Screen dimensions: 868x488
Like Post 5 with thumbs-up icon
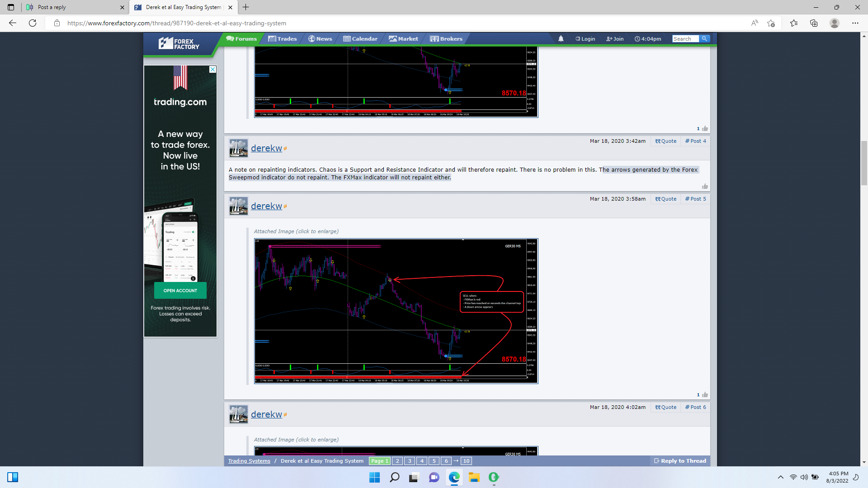705,394
